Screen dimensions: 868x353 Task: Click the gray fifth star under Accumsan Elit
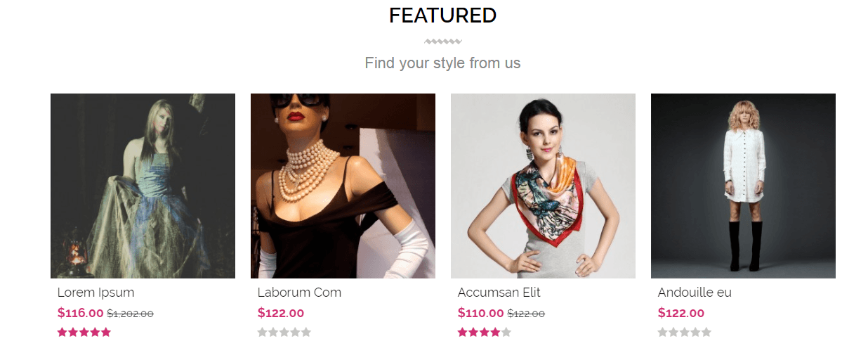click(x=506, y=332)
